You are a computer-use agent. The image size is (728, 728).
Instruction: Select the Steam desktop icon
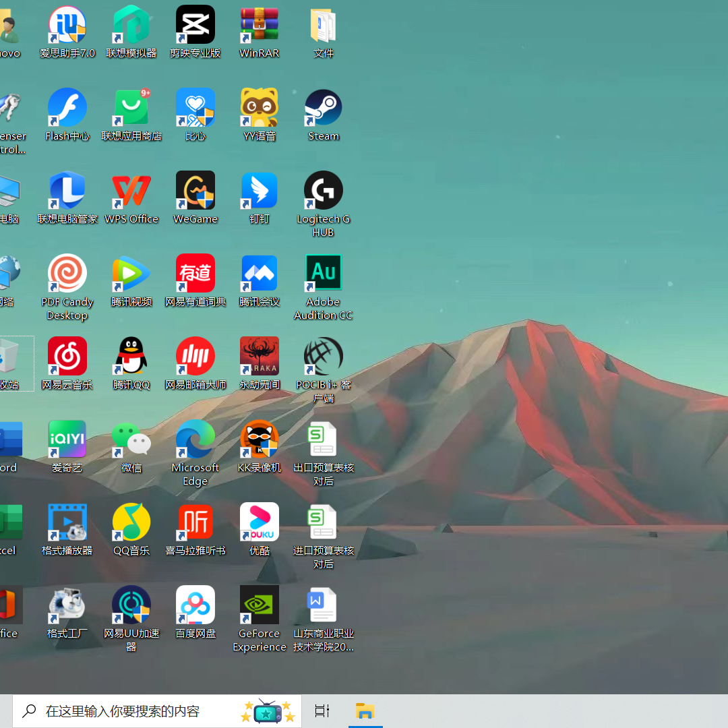tap(324, 109)
